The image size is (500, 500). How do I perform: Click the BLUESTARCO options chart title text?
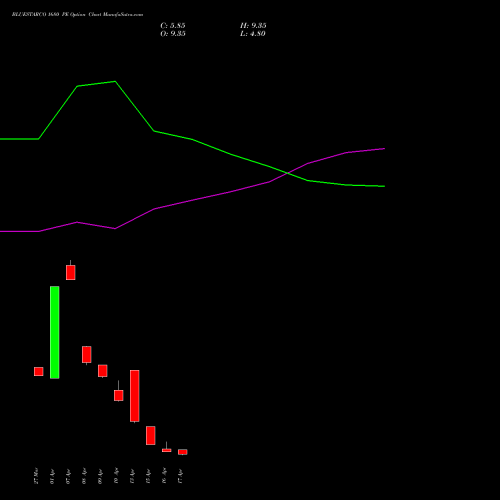[77, 15]
